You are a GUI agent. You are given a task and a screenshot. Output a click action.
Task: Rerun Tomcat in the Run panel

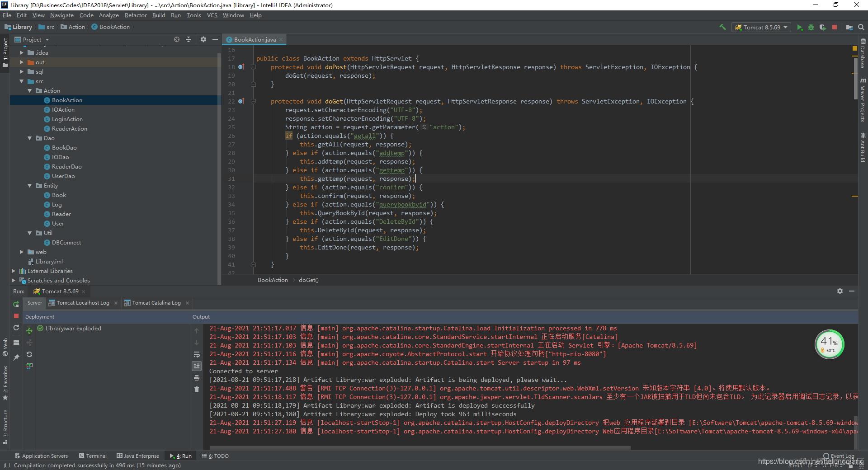16,304
